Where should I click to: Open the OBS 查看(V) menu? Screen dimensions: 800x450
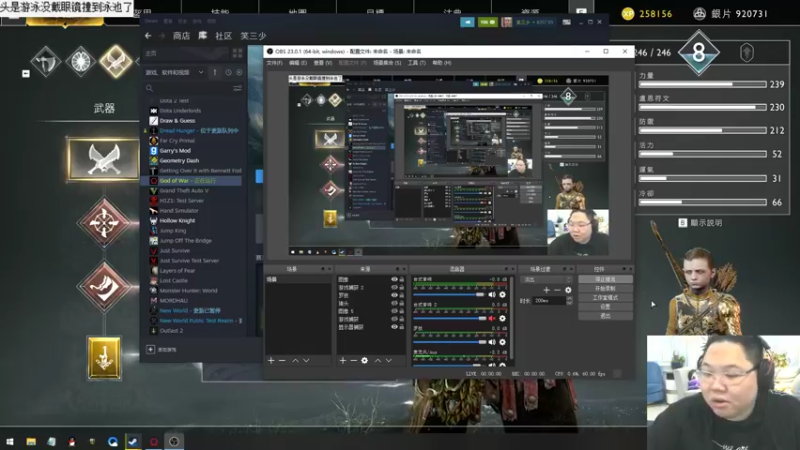(322, 63)
